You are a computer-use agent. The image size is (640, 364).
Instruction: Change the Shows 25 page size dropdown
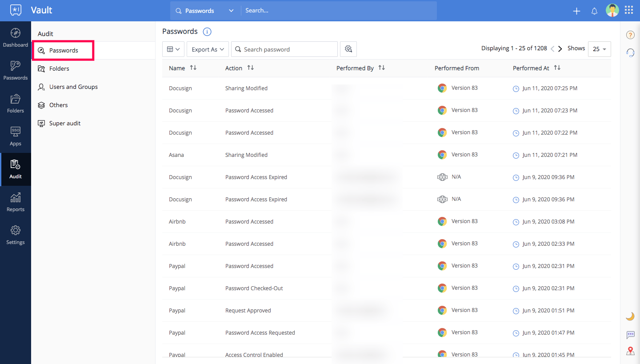[599, 49]
